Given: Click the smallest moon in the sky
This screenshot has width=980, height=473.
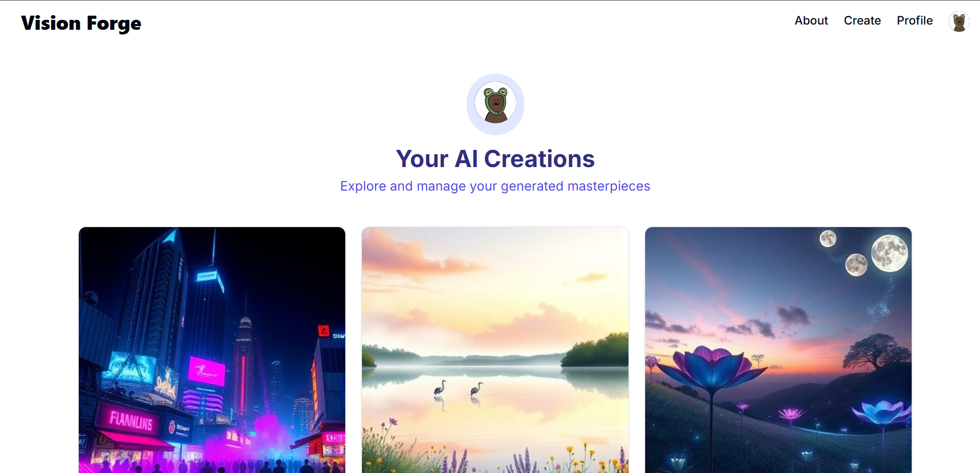Looking at the screenshot, I should [x=828, y=239].
